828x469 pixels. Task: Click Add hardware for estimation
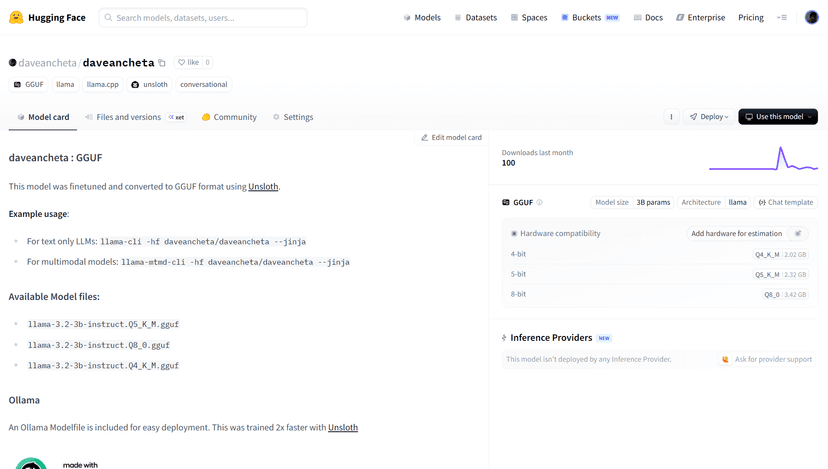point(736,233)
